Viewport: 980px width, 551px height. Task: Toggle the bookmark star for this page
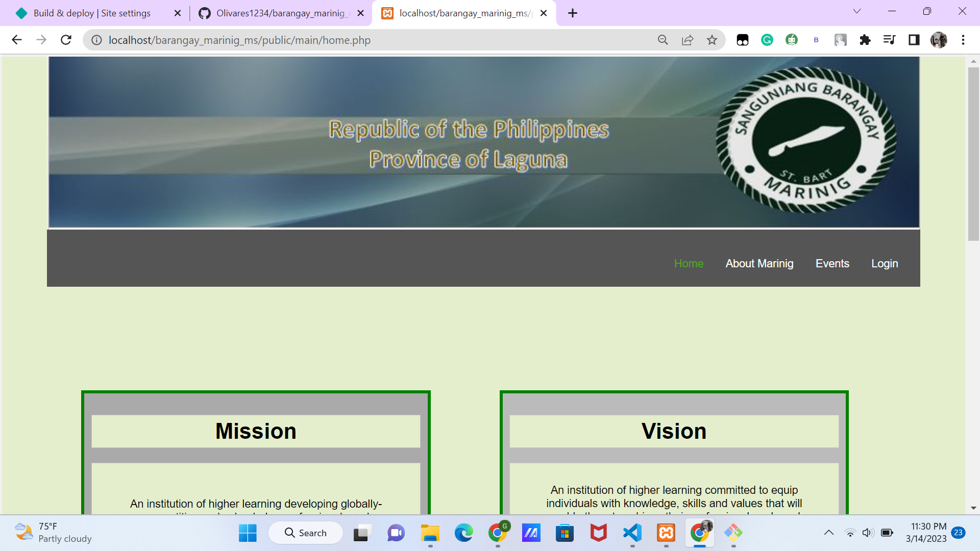click(x=712, y=40)
